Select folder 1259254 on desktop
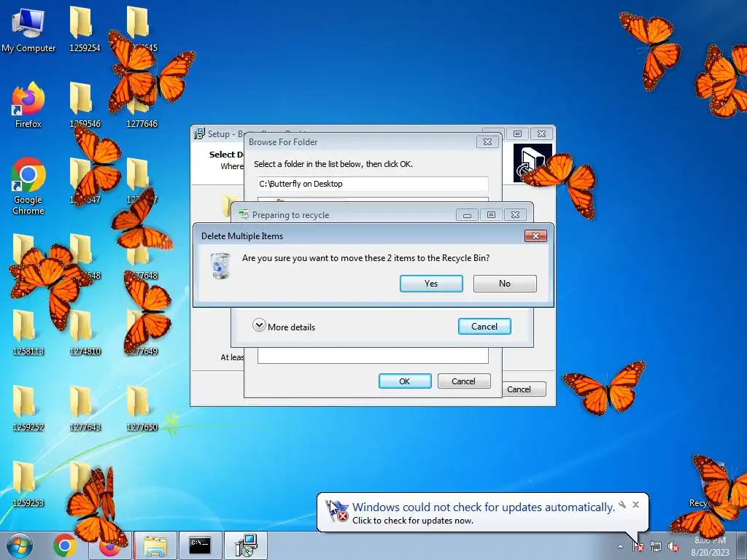The width and height of the screenshot is (747, 560). 85,29
